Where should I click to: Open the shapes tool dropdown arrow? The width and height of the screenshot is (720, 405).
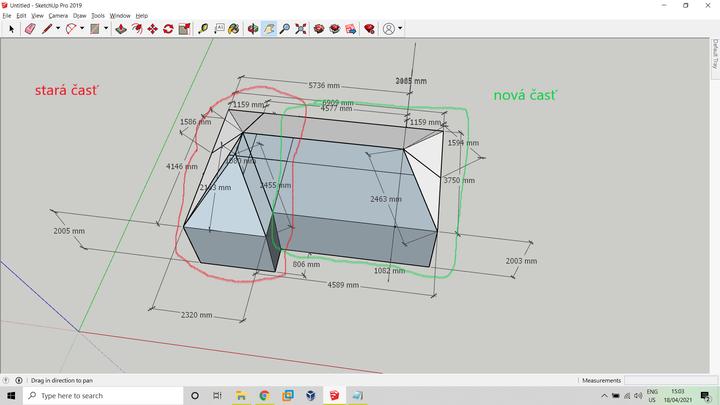106,29
